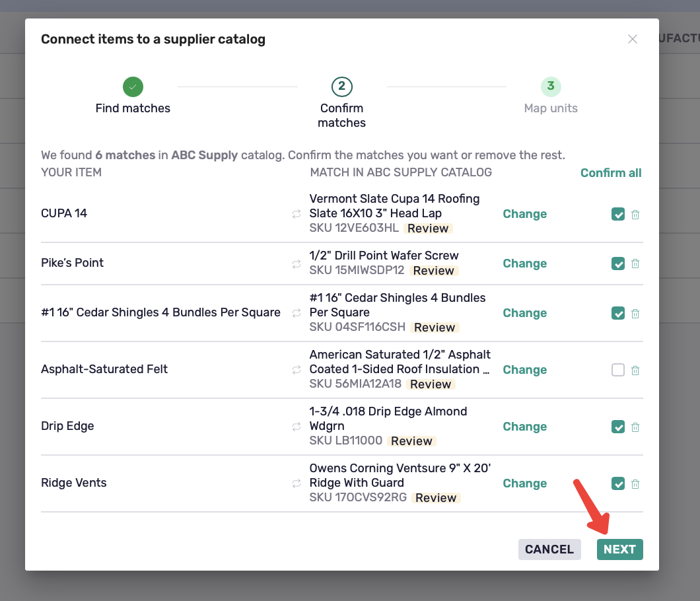Screen dimensions: 700x601
Task: Click Review tag for SKU 170CVS92RG
Action: [436, 497]
